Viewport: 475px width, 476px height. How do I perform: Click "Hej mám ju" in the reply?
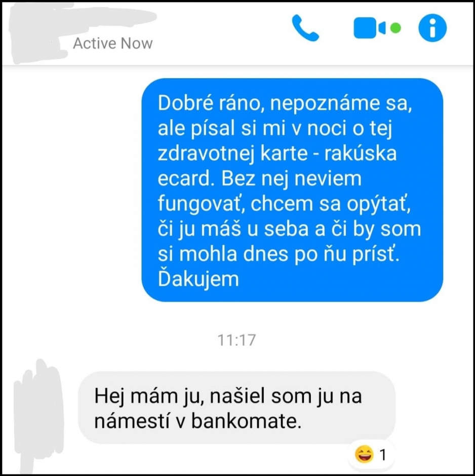pos(148,396)
